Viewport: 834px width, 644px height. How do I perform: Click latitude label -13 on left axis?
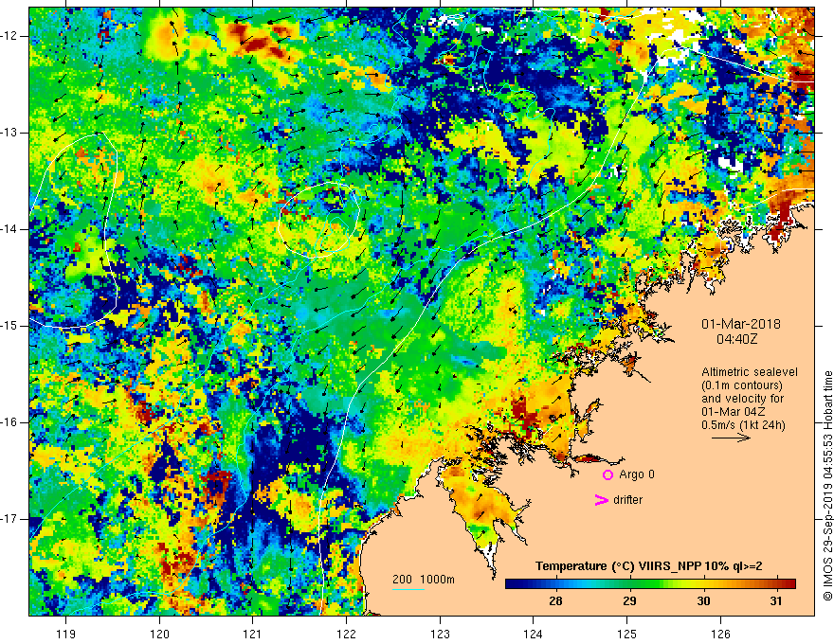pyautogui.click(x=9, y=133)
